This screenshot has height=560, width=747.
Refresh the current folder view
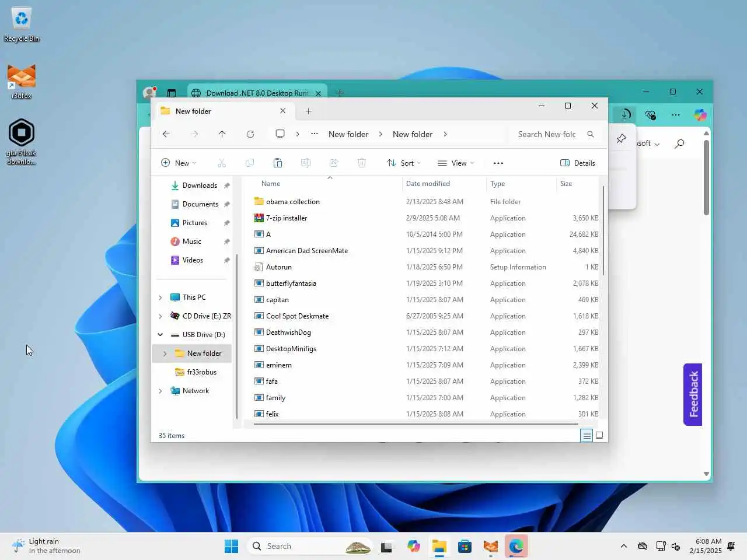[250, 134]
